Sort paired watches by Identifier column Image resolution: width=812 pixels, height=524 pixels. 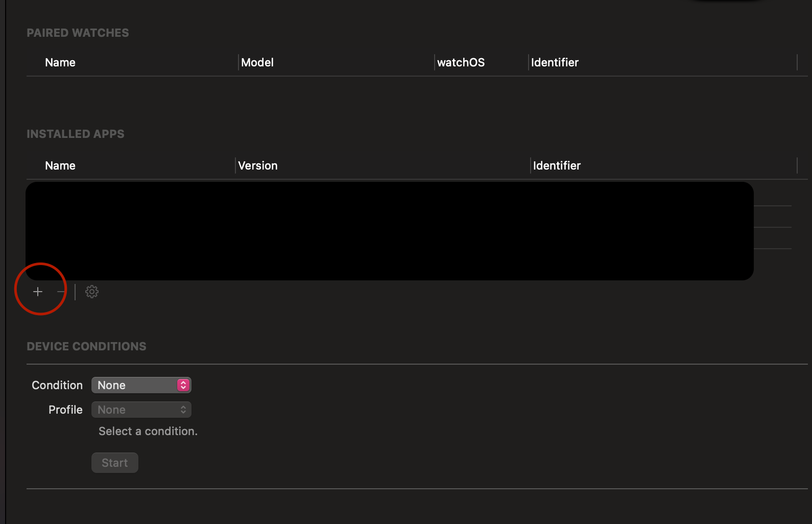click(555, 62)
